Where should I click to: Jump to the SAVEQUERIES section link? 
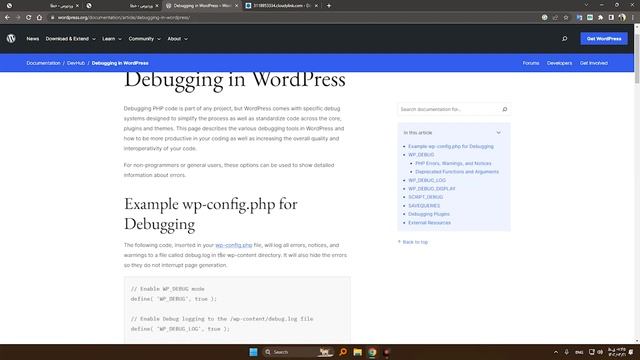424,206
